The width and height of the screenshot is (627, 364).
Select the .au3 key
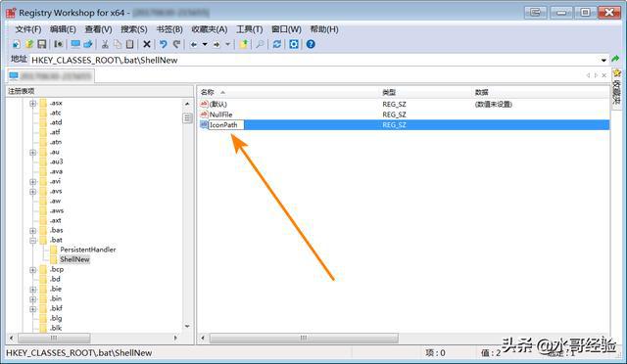click(x=57, y=161)
